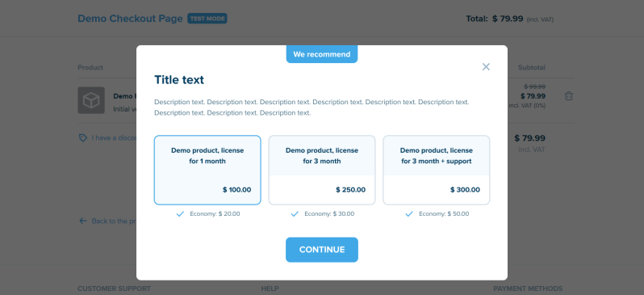
Task: Click the trash icon to remove product
Action: pyautogui.click(x=568, y=96)
